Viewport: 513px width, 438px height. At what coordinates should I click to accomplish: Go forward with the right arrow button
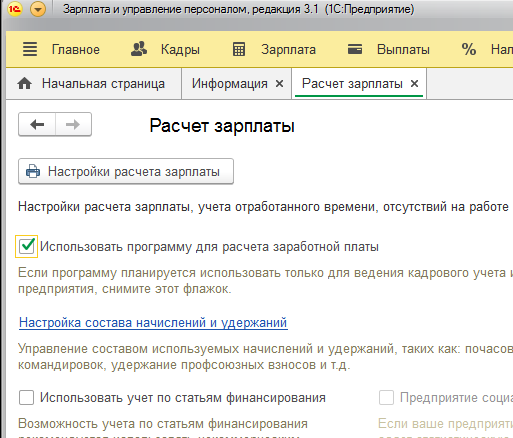pos(73,125)
